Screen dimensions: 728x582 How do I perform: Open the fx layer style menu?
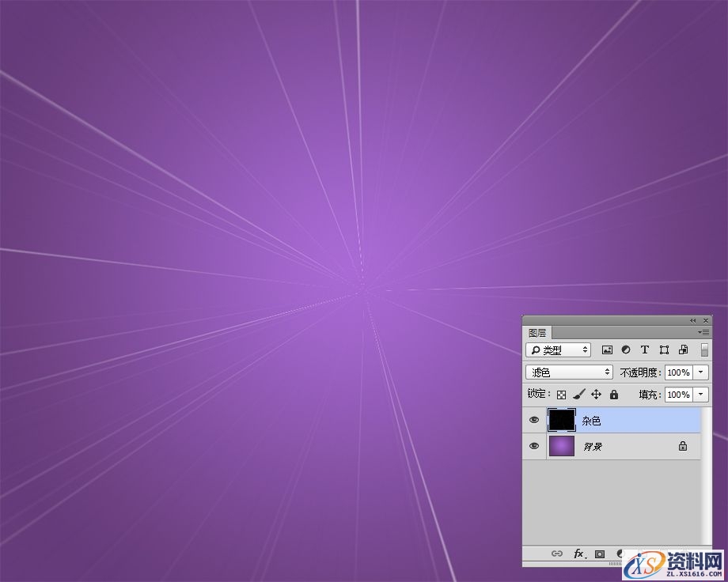tap(579, 554)
